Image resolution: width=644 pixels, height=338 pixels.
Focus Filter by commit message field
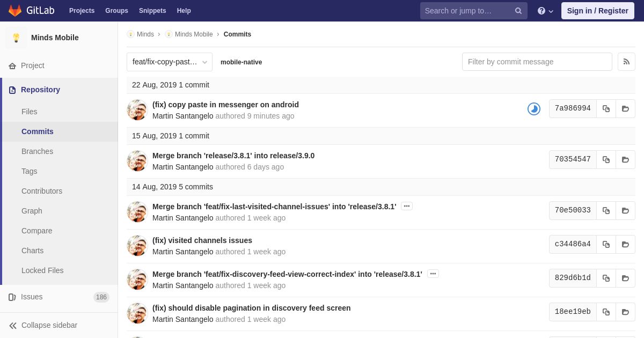tap(537, 62)
